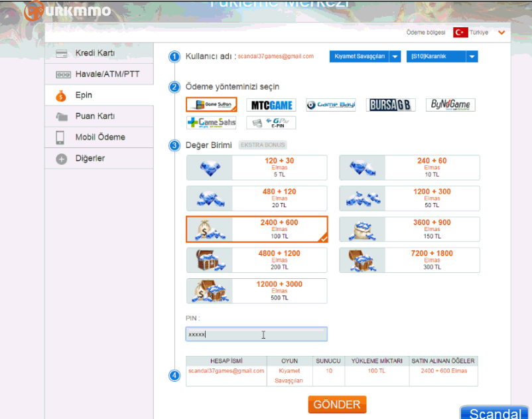Open the Havale/ATM/PTT payment tab
This screenshot has width=532, height=419.
click(x=99, y=74)
